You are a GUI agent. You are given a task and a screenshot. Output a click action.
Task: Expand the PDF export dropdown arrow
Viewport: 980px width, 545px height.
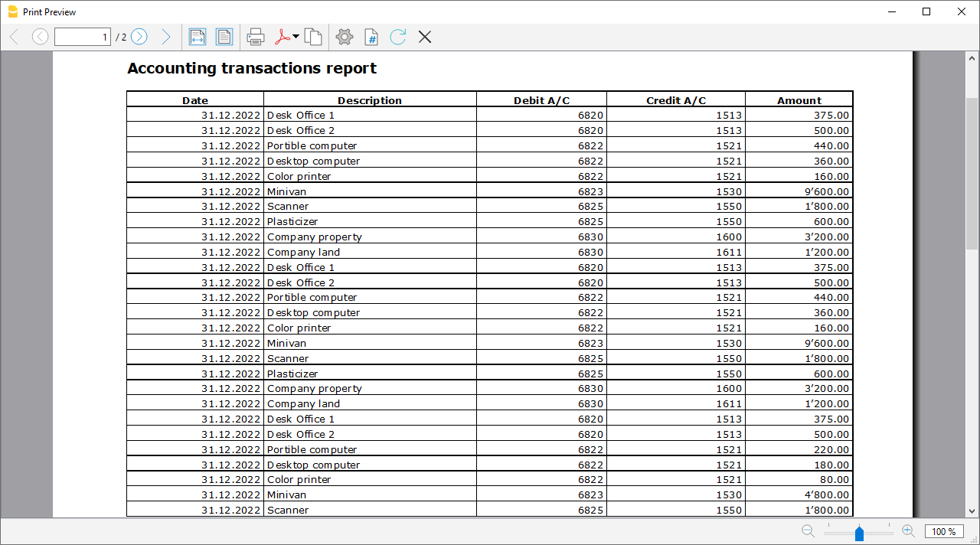pyautogui.click(x=296, y=37)
